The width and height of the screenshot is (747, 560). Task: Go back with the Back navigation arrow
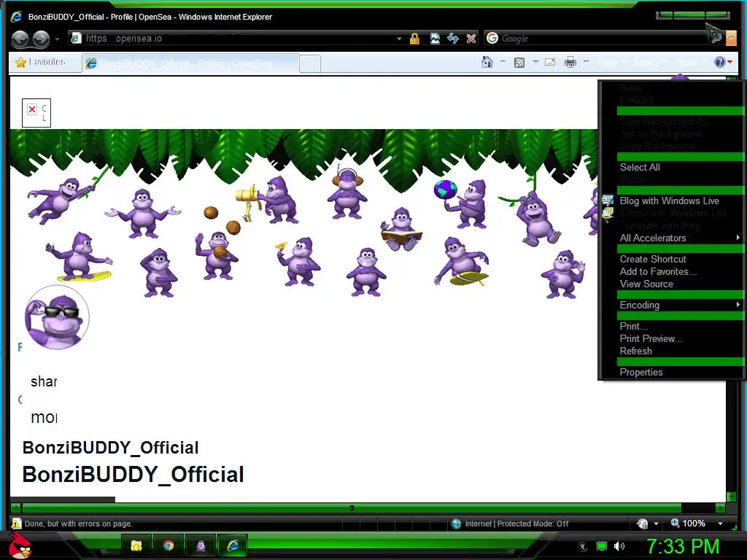20,39
